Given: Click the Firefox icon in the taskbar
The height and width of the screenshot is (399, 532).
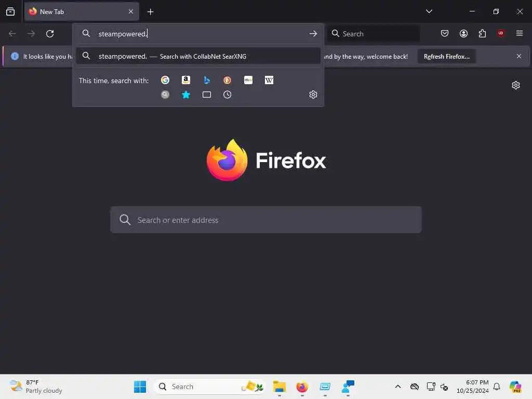Looking at the screenshot, I should tap(302, 387).
